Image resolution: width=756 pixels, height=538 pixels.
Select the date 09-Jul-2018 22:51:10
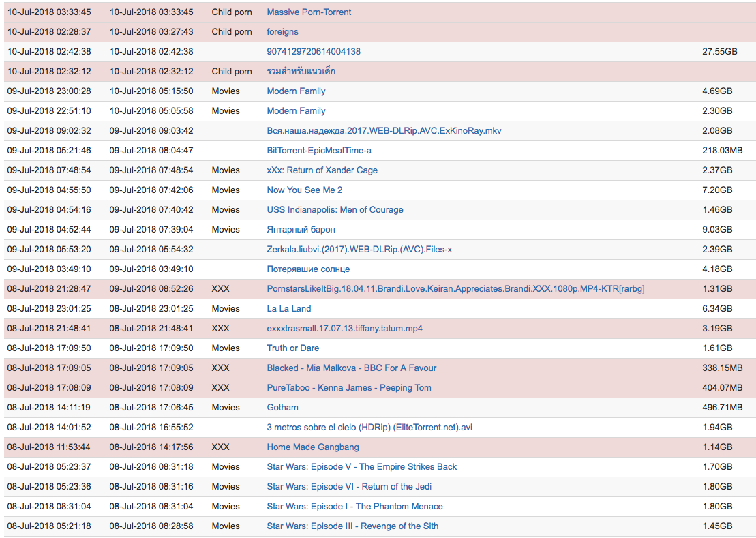pyautogui.click(x=49, y=111)
